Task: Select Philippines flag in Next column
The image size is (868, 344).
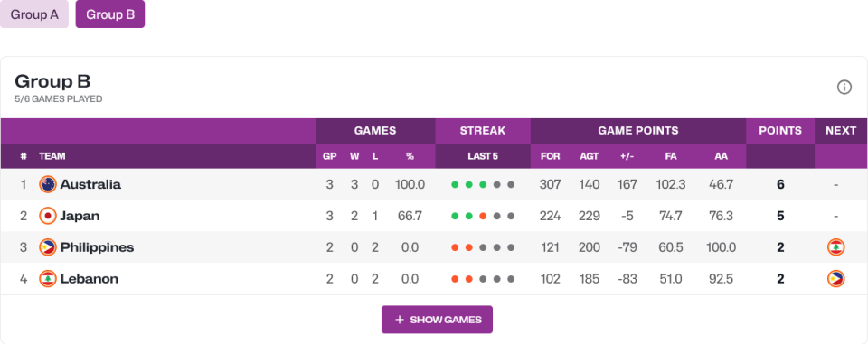Action: [835, 279]
